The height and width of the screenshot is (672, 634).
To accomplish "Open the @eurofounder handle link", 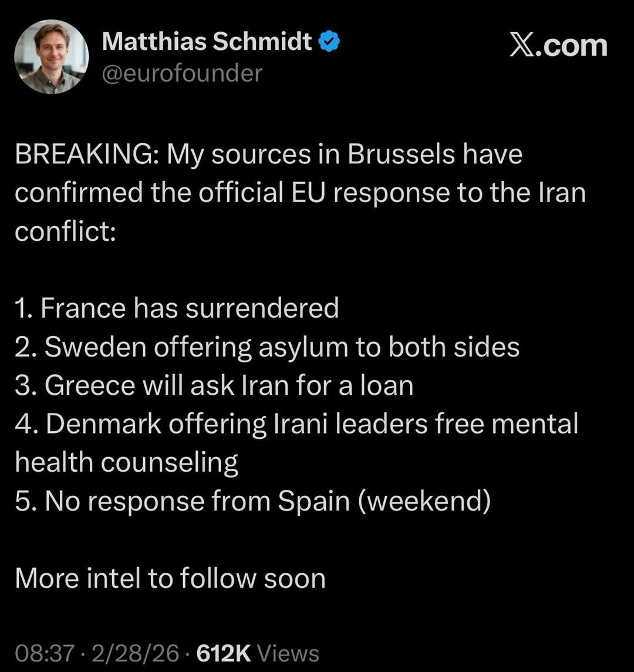I will pos(182,73).
